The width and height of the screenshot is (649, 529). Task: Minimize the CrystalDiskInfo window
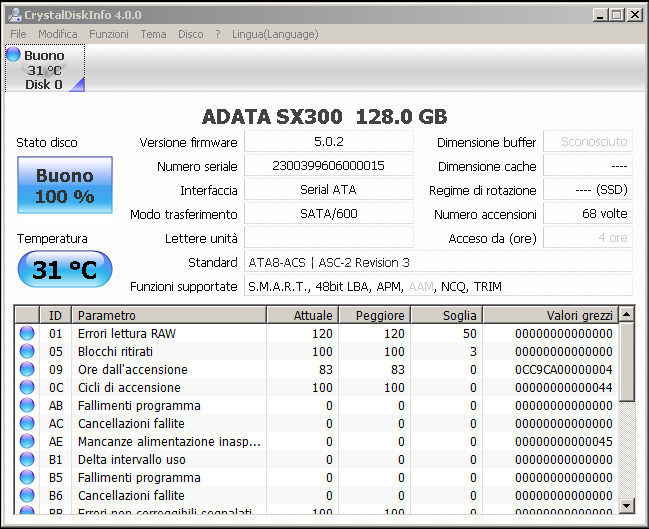(x=599, y=15)
